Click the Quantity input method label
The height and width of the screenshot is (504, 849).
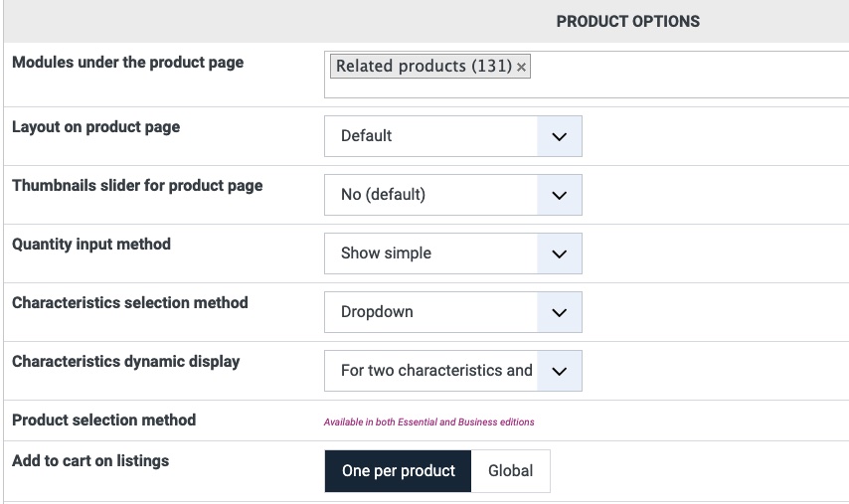91,245
